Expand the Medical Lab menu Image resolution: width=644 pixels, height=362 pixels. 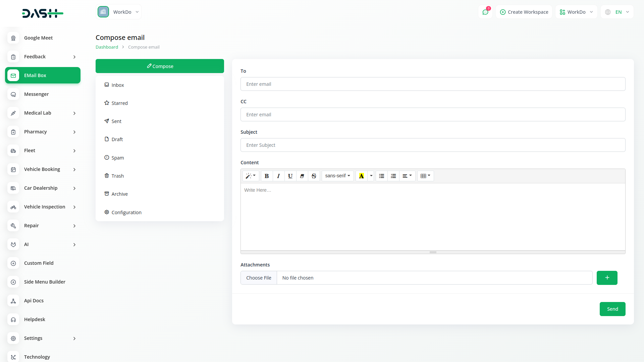(43, 113)
